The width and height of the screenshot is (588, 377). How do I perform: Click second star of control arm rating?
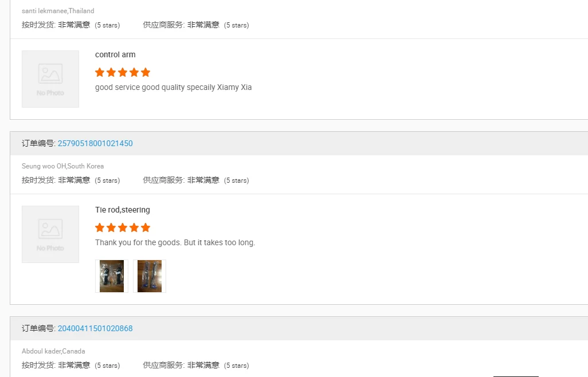[x=111, y=72]
